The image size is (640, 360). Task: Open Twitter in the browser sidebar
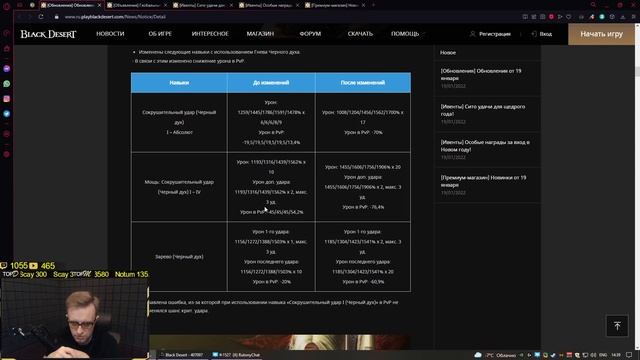7,114
